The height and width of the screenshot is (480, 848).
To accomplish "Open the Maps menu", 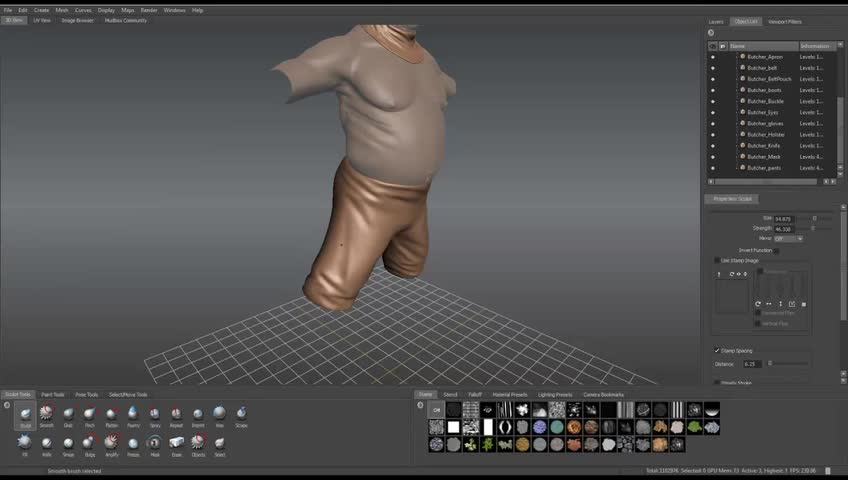I will 128,10.
